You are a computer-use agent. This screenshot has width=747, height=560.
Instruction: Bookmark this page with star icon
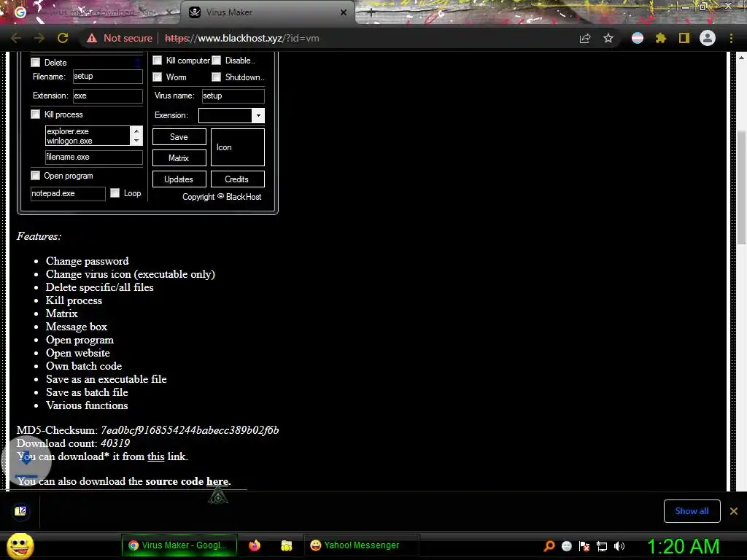pos(608,38)
